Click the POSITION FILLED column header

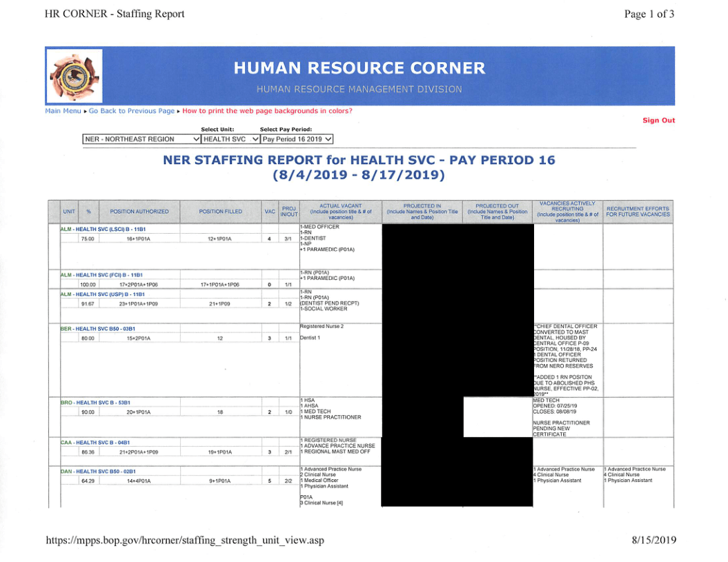[x=220, y=212]
